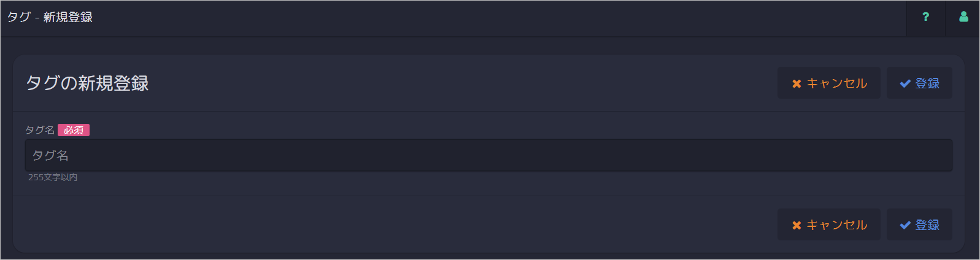Image resolution: width=980 pixels, height=260 pixels.
Task: Submit using the bottom 登録 button
Action: 919,224
